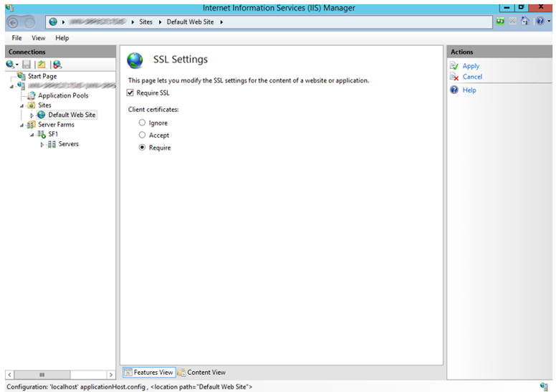Click the delete connection icon in Connections toolbar

[x=57, y=64]
